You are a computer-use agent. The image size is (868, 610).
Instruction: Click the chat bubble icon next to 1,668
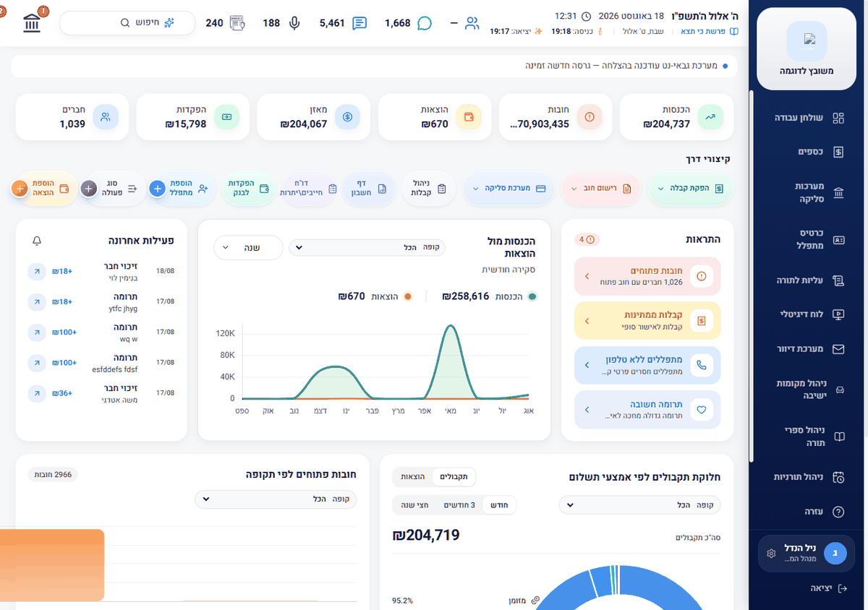(425, 23)
